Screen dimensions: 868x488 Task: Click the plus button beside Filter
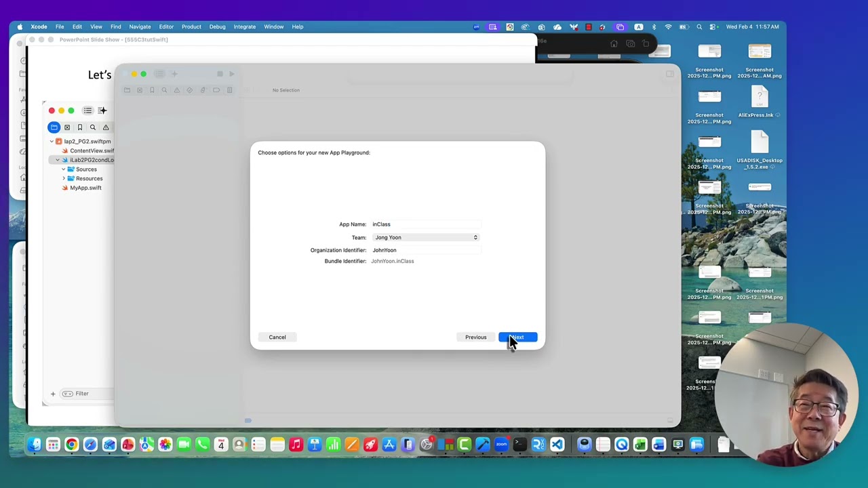point(53,394)
